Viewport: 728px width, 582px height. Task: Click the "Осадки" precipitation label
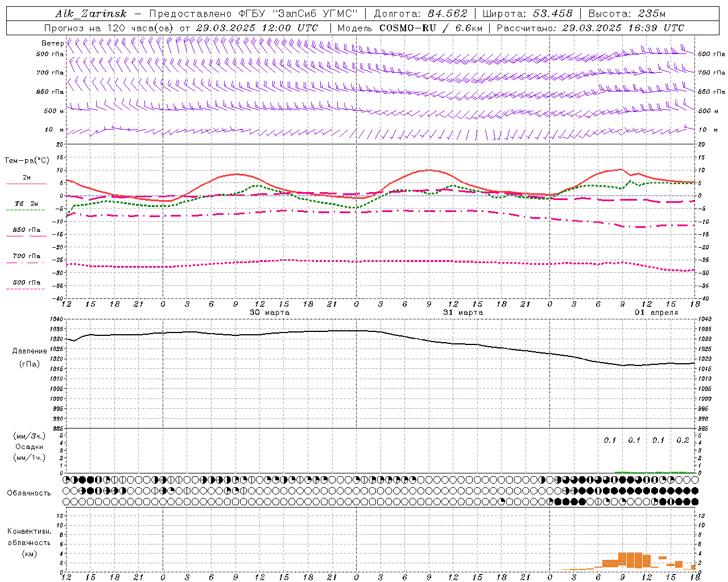click(x=30, y=447)
